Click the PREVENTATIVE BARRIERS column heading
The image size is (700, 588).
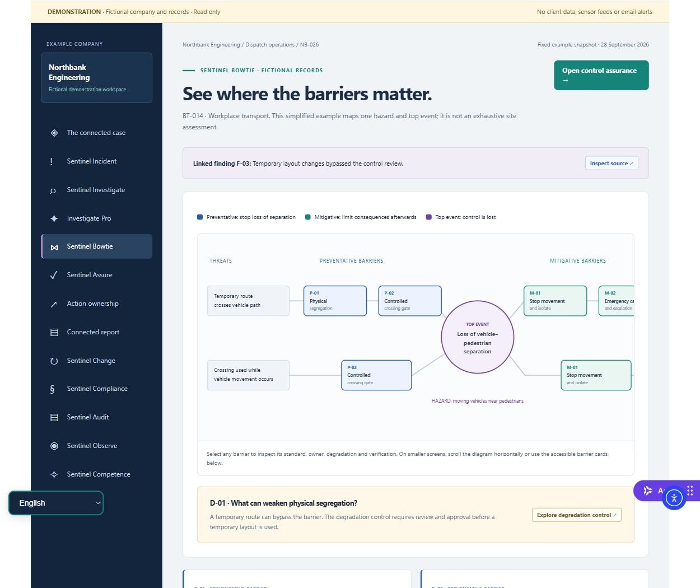point(351,261)
